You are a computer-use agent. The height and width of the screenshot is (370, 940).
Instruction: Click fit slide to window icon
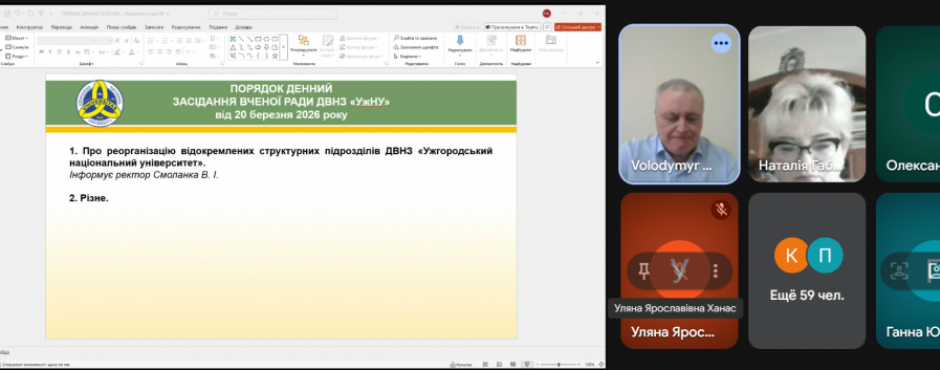pos(601,365)
